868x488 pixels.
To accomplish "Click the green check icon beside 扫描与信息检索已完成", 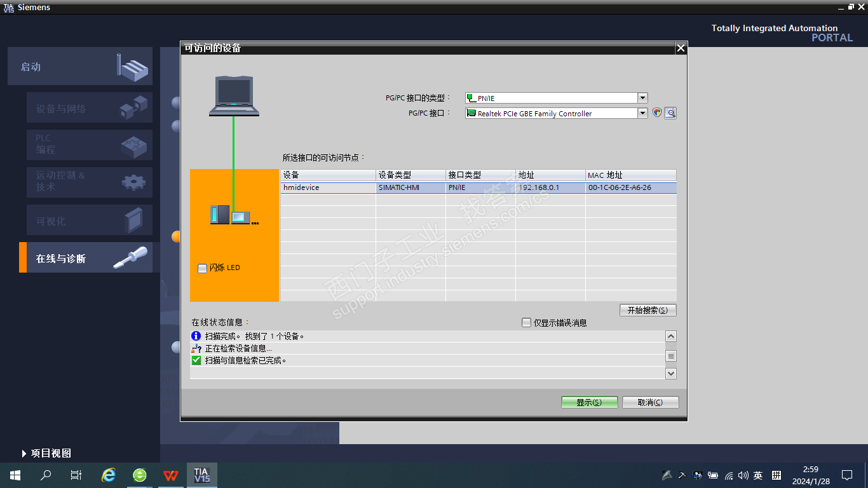I will coord(196,360).
